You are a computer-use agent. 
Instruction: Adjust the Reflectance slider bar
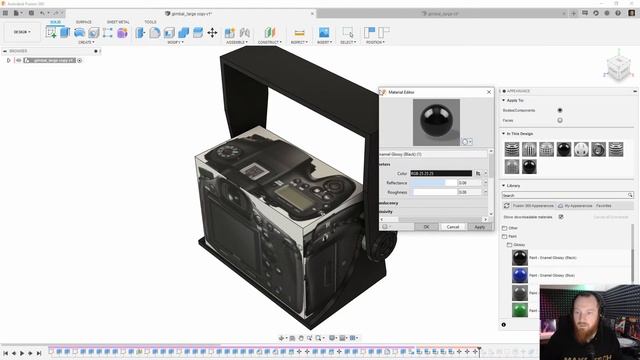[x=434, y=183]
